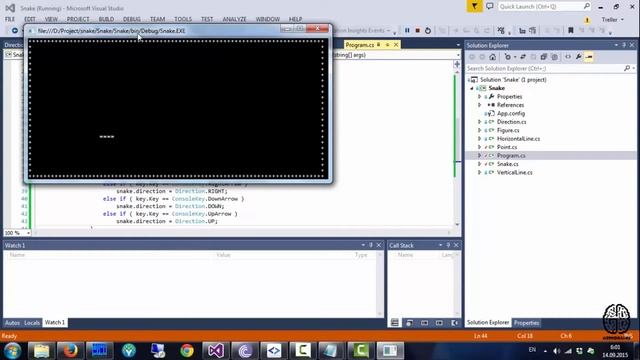Toggle Preview Selected Items in Solution Explorer
Image resolution: width=640 pixels, height=360 pixels.
tap(589, 57)
